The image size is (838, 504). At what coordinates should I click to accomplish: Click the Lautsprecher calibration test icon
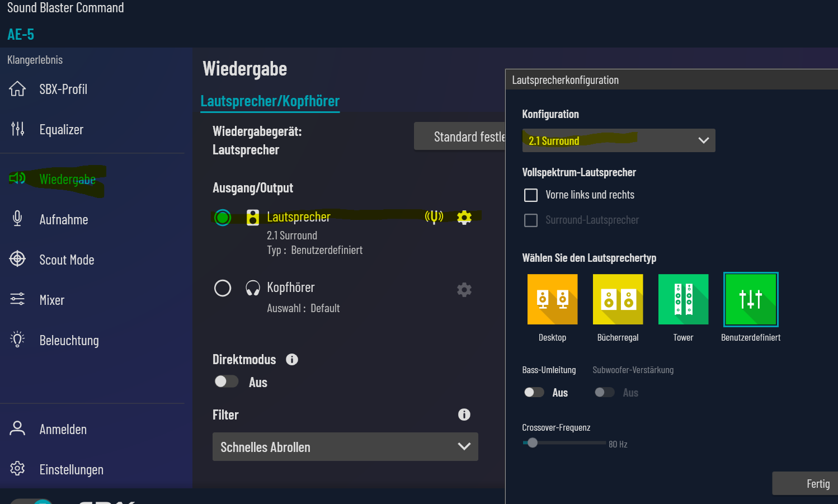point(434,217)
